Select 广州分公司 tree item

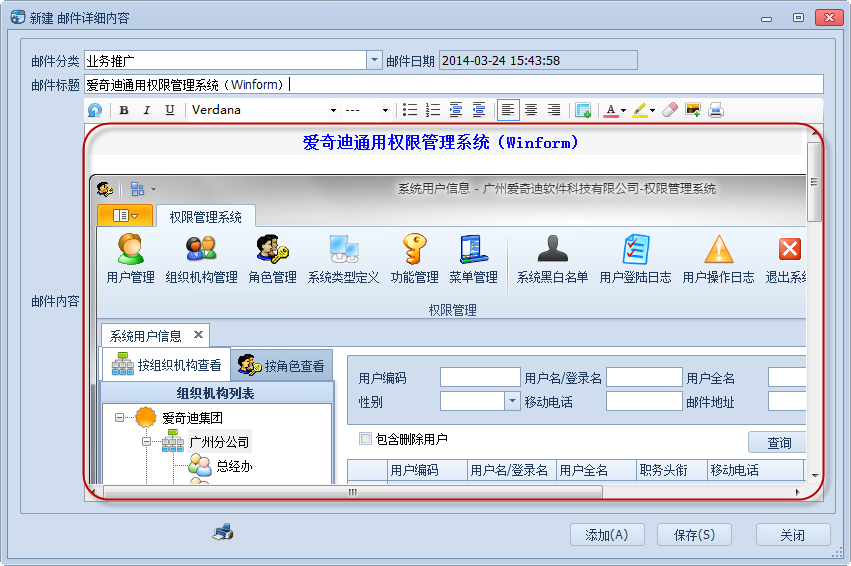coord(219,442)
